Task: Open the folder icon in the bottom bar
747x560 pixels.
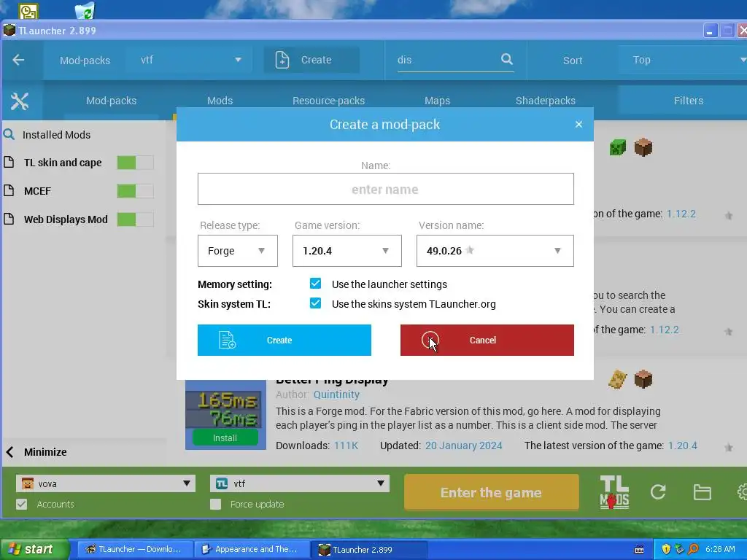Action: pyautogui.click(x=703, y=492)
